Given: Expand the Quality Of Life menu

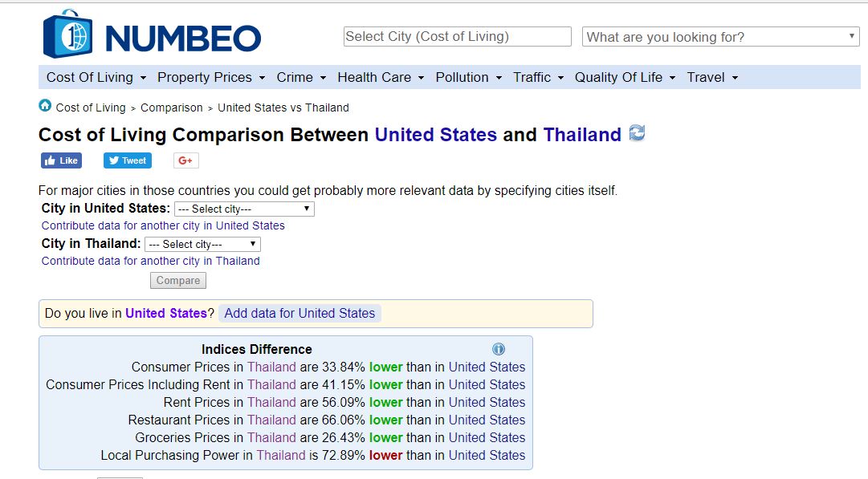Looking at the screenshot, I should coord(625,77).
